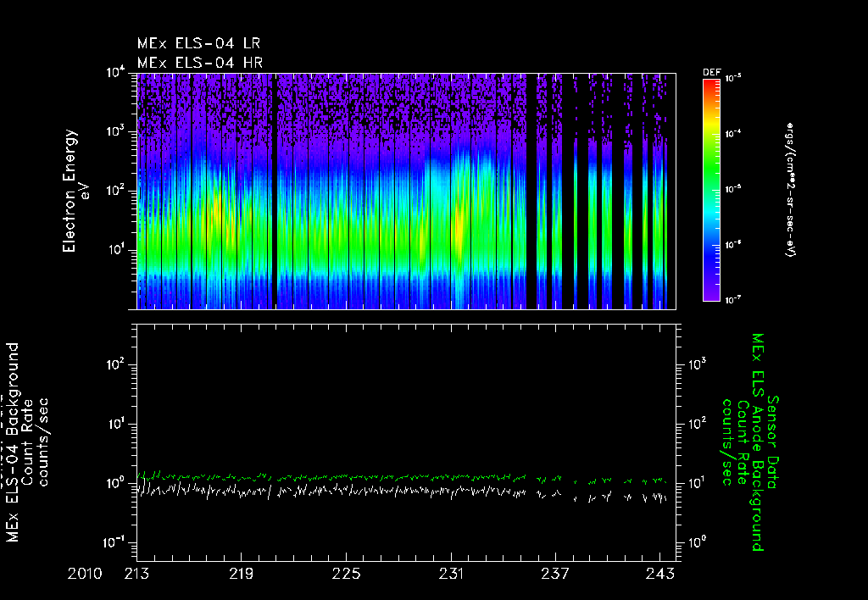This screenshot has height=600, width=868.
Task: Click the x-axis tick label '243'
Action: point(660,574)
